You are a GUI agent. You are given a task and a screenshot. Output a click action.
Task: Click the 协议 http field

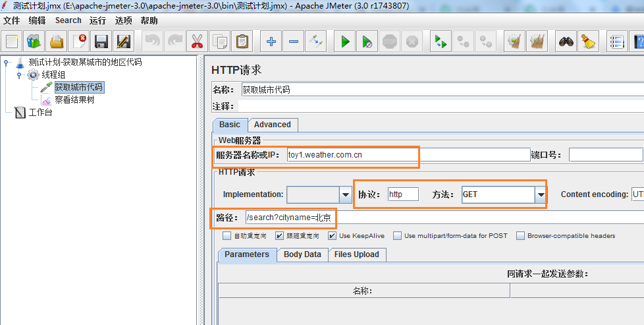click(403, 194)
